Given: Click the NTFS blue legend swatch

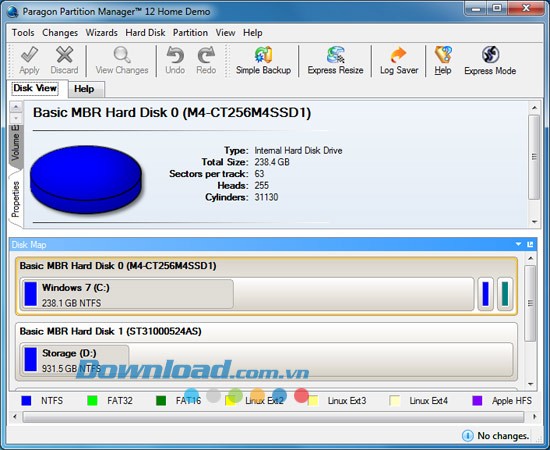Looking at the screenshot, I should pos(26,401).
